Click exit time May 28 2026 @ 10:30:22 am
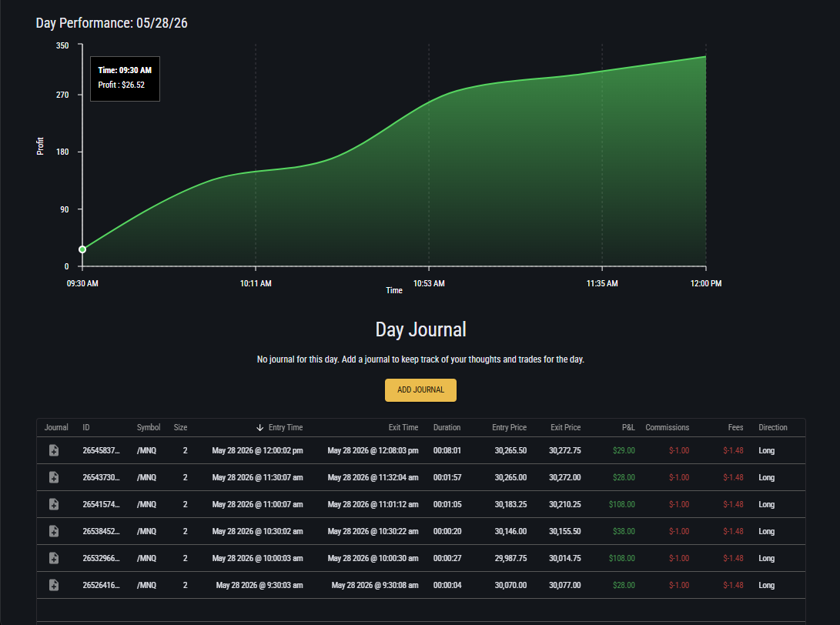840x625 pixels. pos(373,531)
